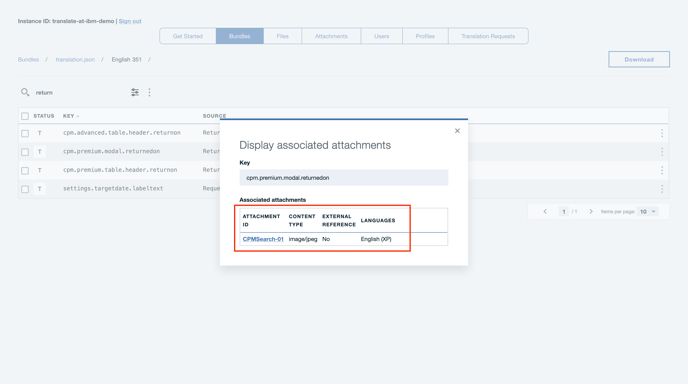Open row options for cpm.premium.modal.returnedon
The width and height of the screenshot is (688, 384).
coord(662,152)
